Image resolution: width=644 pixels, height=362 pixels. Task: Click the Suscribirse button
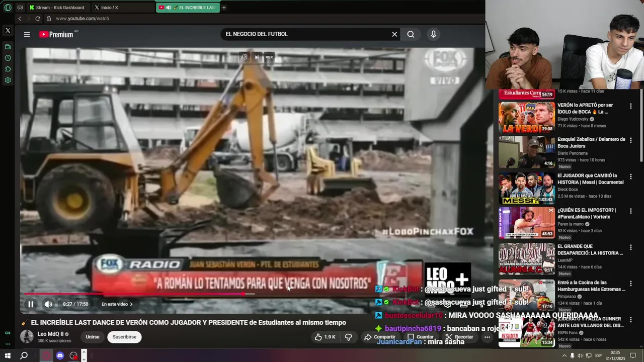click(x=124, y=337)
